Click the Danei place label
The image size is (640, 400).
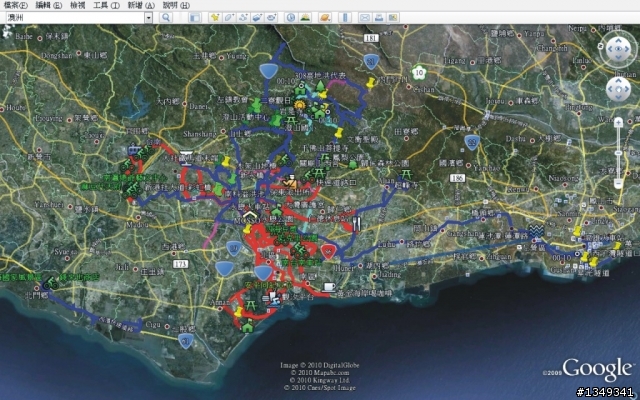click(x=199, y=106)
